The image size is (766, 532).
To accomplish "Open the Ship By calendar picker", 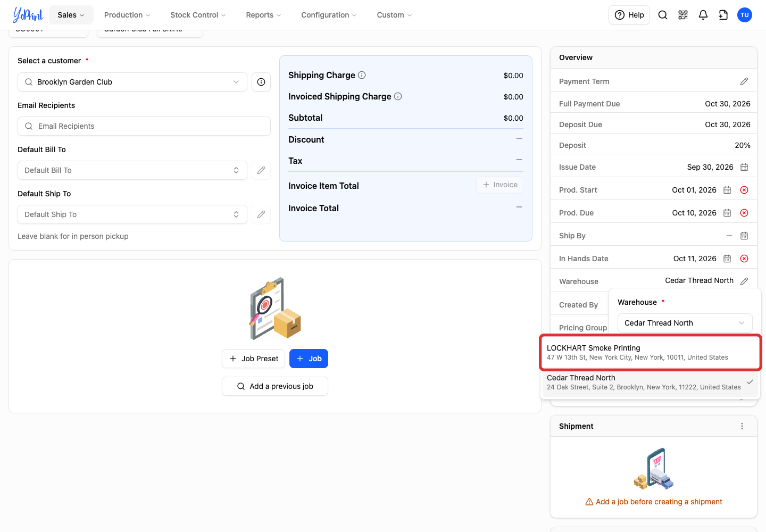I will coord(744,236).
